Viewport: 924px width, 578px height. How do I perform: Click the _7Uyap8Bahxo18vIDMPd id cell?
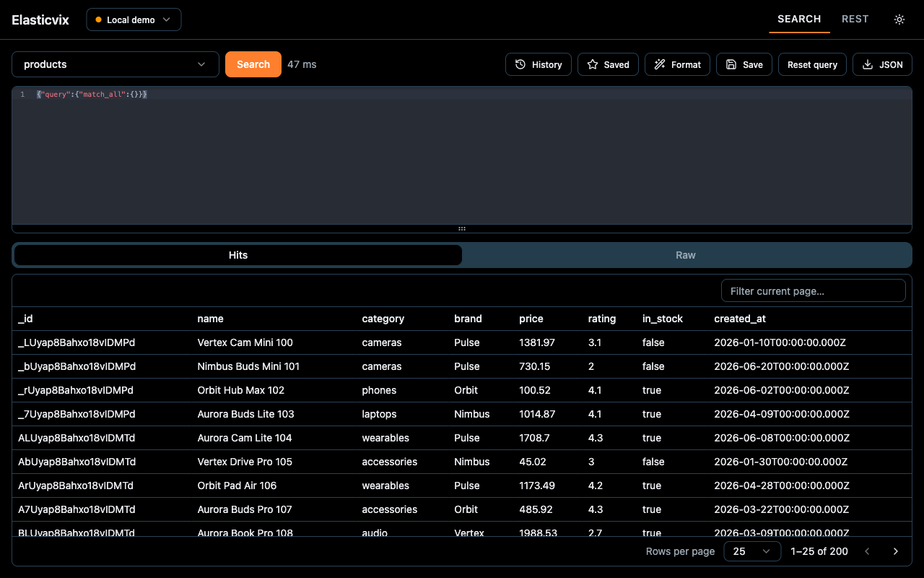77,414
